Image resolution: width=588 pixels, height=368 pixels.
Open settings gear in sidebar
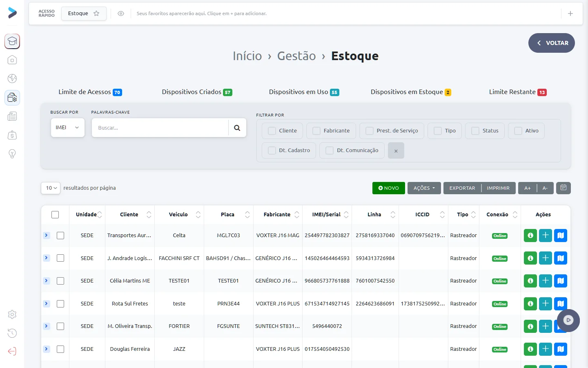click(12, 314)
